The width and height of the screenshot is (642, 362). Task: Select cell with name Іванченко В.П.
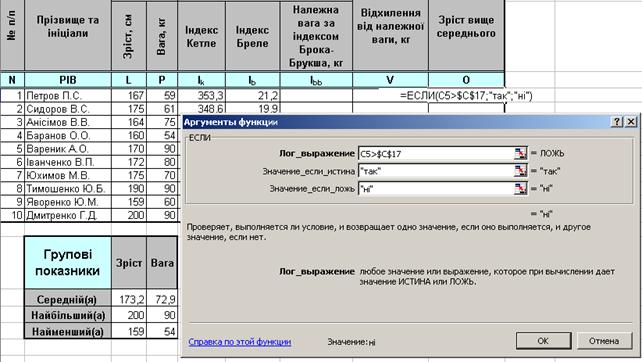coord(68,162)
